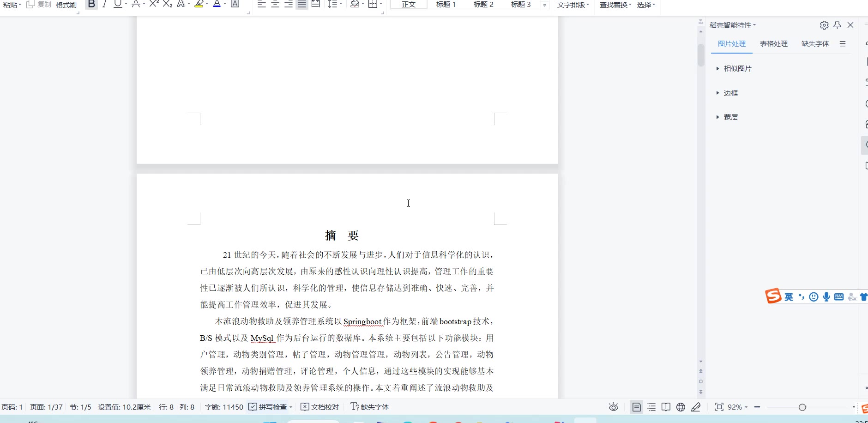
Task: Activate the Format Painter (格式刷)
Action: pyautogui.click(x=66, y=5)
